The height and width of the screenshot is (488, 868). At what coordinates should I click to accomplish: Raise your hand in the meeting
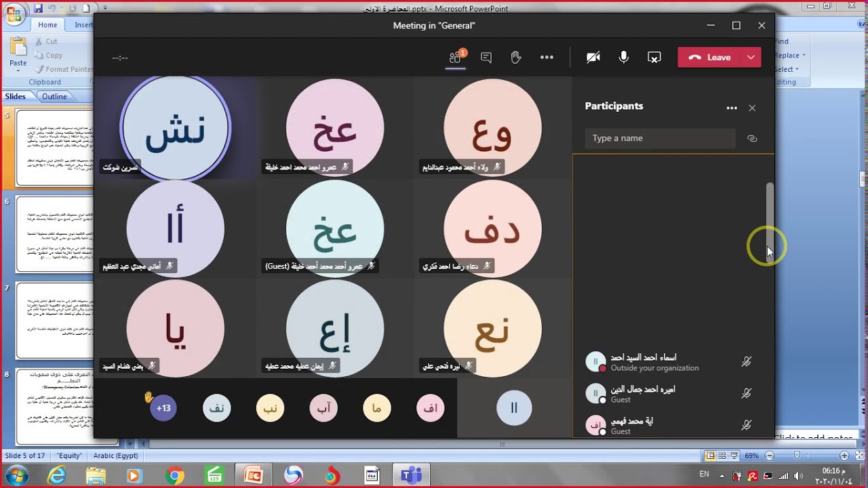click(516, 58)
